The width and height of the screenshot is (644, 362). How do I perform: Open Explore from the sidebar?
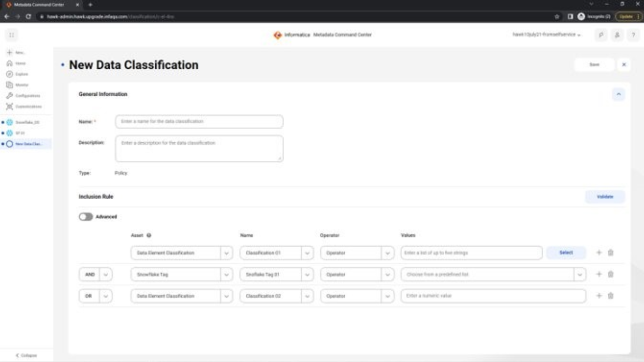[17, 74]
